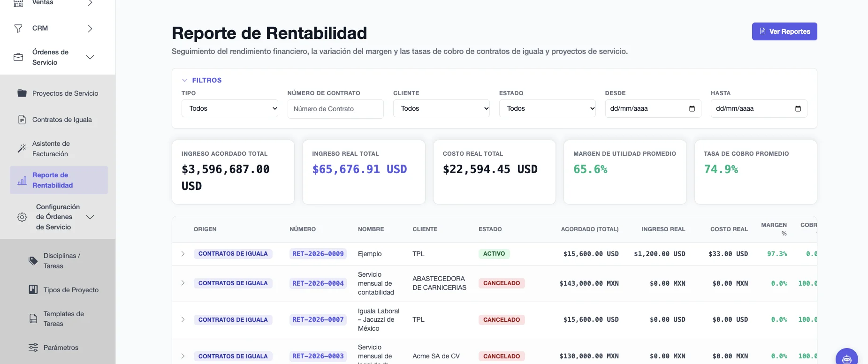Open the chatbot assistant bubble
868x364 pixels.
point(847,358)
